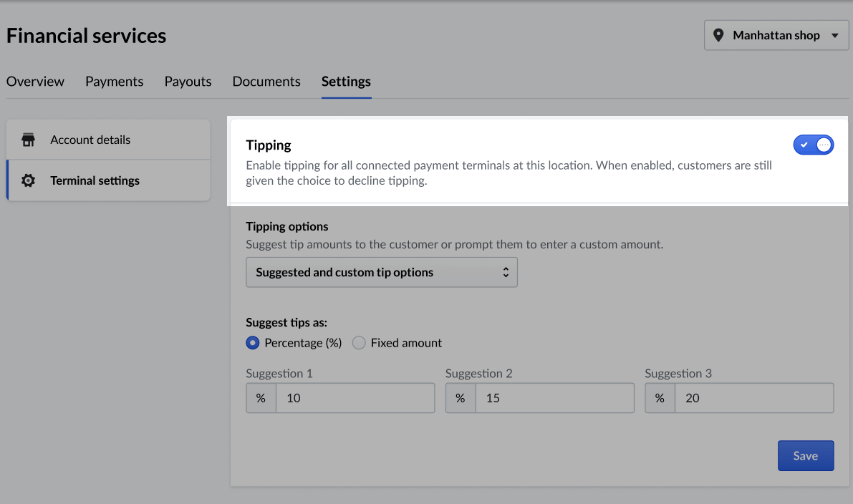Click the Save button
Viewport: 853px width, 504px height.
(x=806, y=456)
